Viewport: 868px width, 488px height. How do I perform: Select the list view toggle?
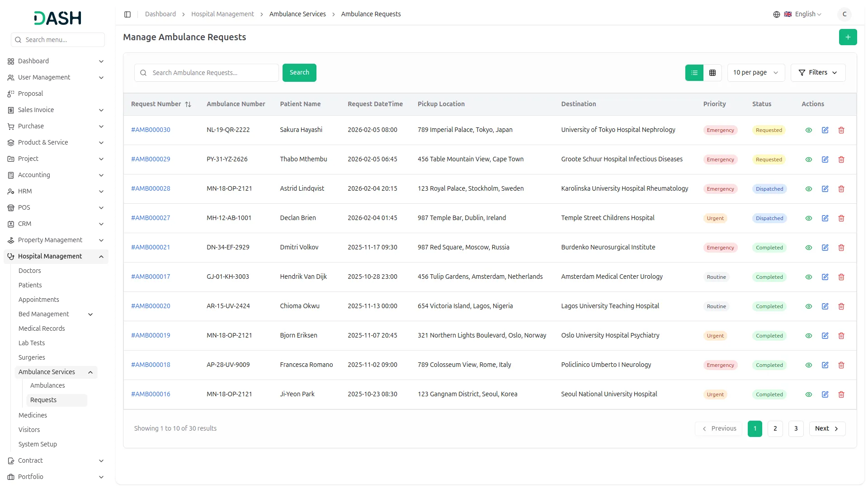(x=694, y=73)
